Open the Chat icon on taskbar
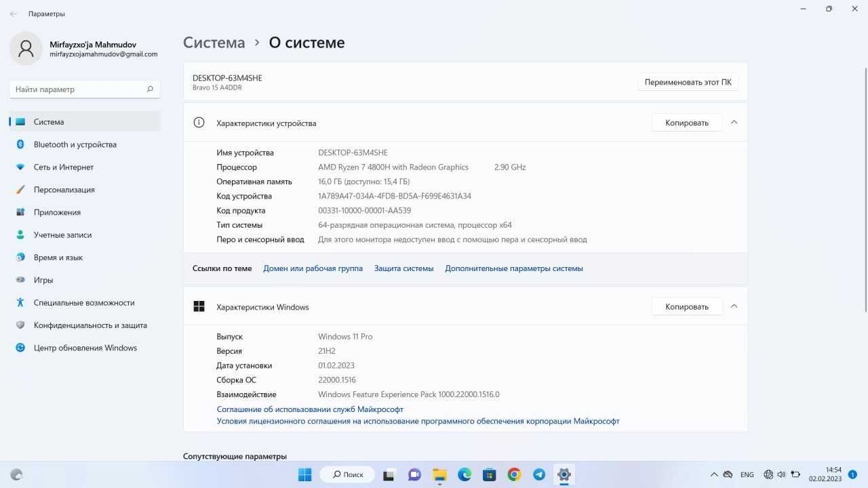 [x=414, y=474]
